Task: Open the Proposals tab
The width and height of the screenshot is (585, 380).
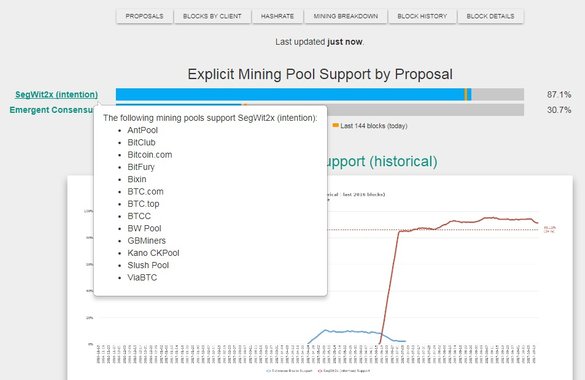Action: [x=144, y=16]
